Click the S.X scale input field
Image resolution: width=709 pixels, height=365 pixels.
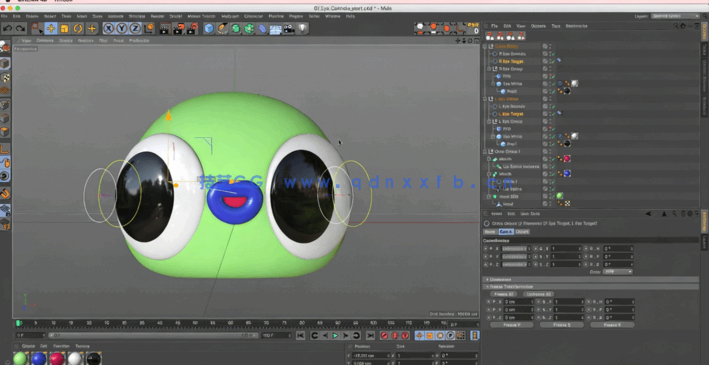[x=566, y=249]
